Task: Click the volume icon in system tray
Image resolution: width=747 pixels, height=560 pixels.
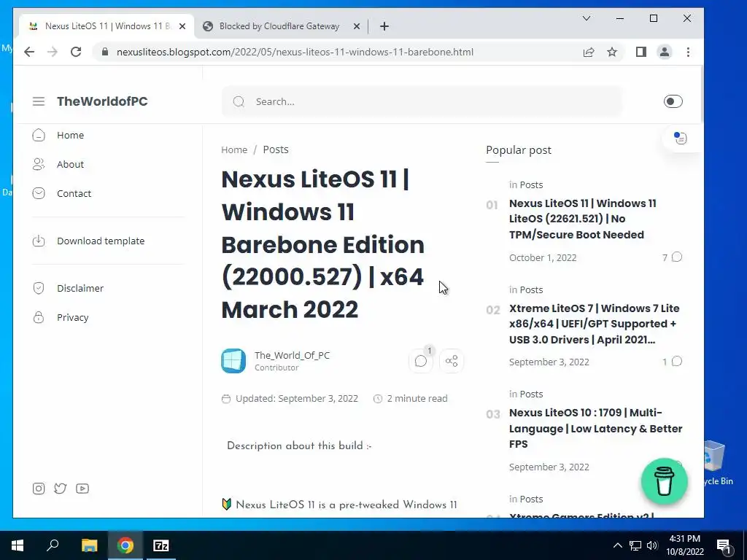Action: coord(652,545)
